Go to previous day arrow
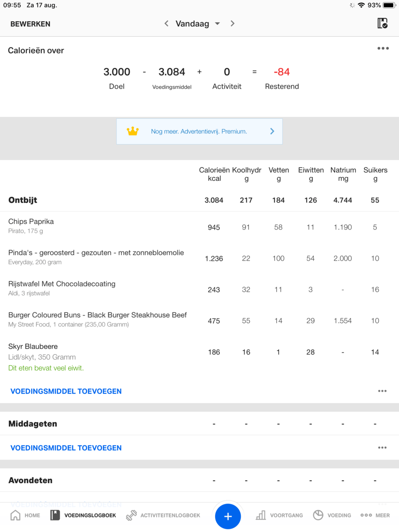The width and height of the screenshot is (399, 532). click(x=166, y=23)
